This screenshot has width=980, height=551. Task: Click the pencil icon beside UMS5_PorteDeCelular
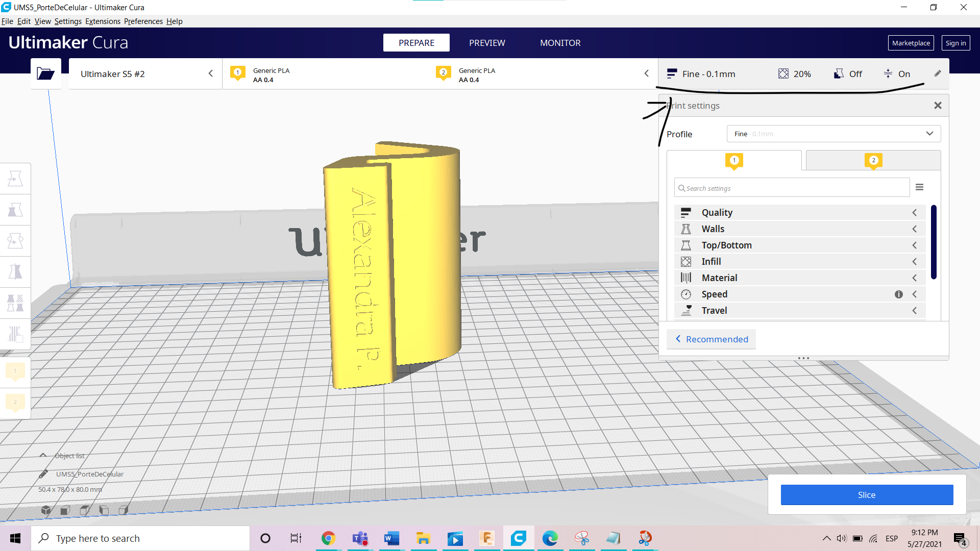pyautogui.click(x=44, y=474)
